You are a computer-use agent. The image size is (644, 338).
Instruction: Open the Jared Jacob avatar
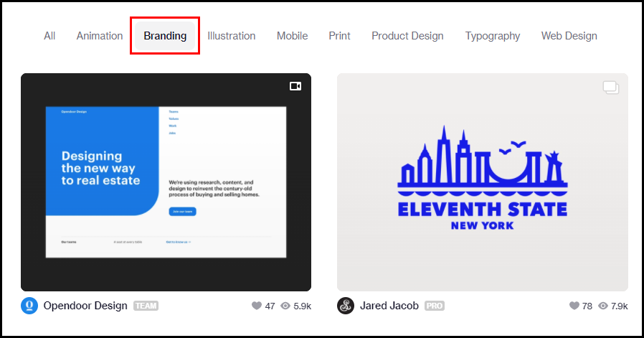[346, 306]
